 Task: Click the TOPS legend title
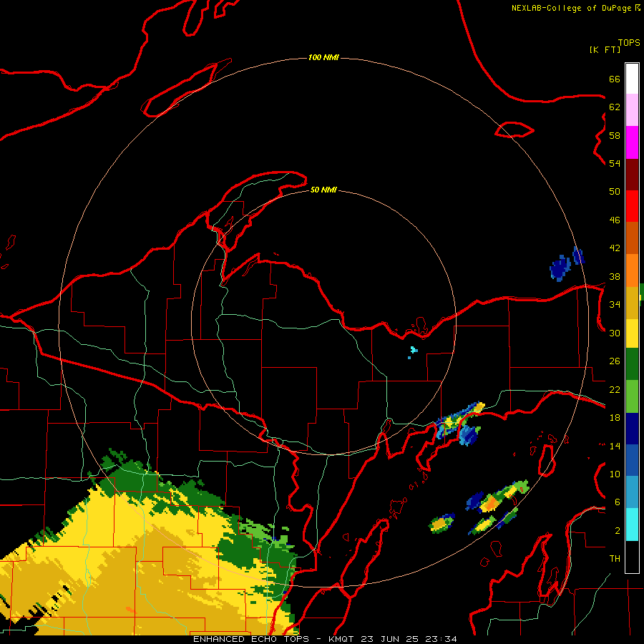[629, 42]
